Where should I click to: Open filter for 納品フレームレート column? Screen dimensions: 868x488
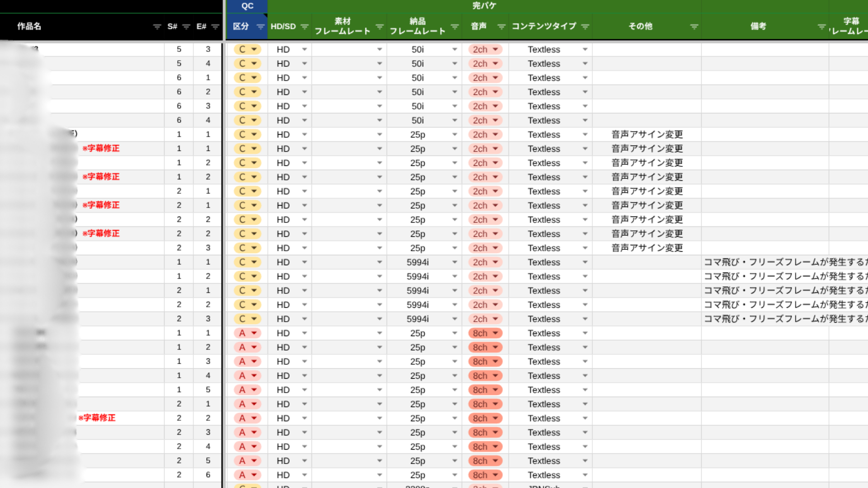pyautogui.click(x=454, y=27)
